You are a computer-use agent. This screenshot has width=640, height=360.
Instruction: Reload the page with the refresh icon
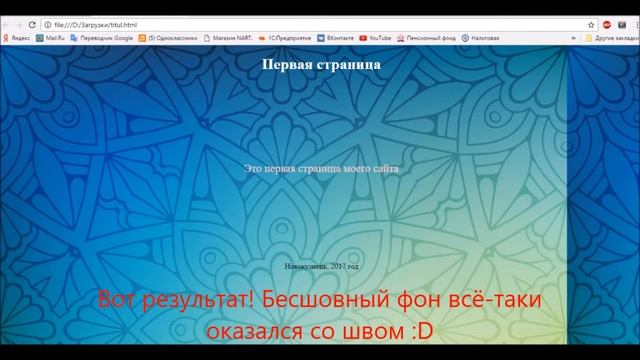pos(32,25)
